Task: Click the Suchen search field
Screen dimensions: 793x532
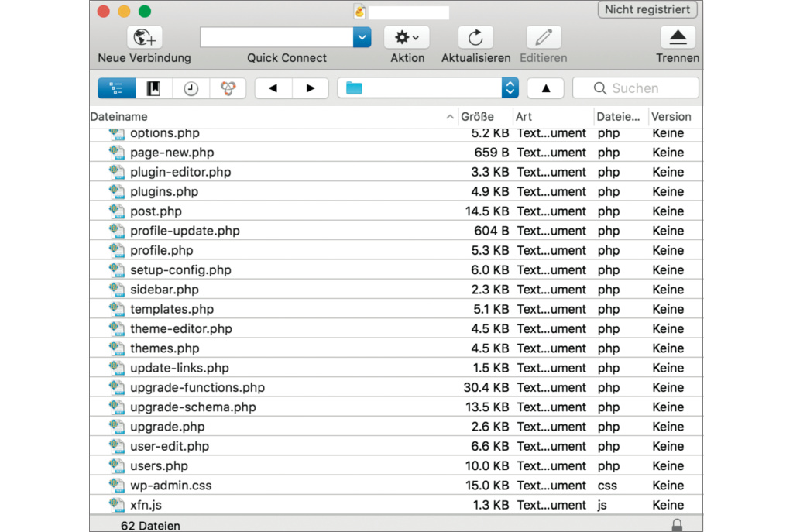Action: pyautogui.click(x=636, y=88)
